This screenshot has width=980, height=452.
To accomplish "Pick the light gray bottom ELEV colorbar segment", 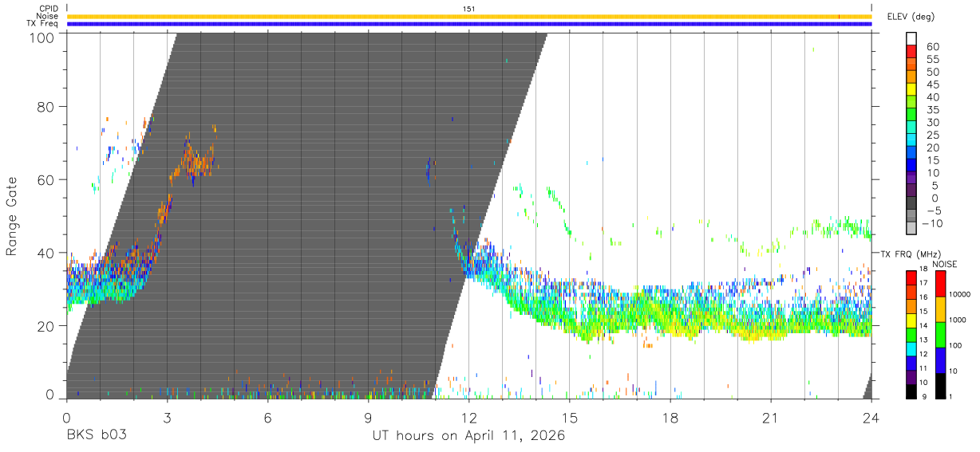I will 911,228.
